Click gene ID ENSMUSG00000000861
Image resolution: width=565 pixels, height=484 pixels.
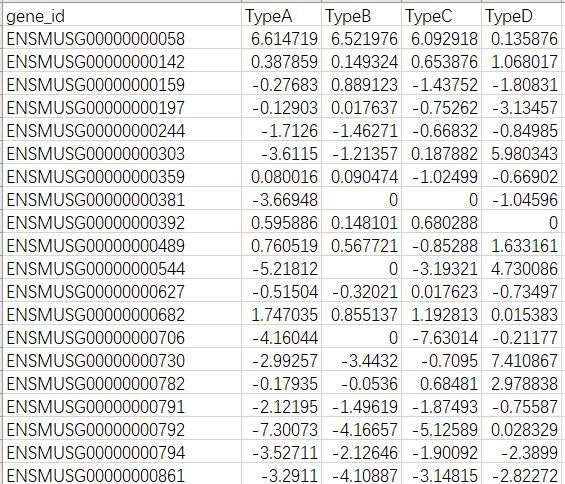122,474
